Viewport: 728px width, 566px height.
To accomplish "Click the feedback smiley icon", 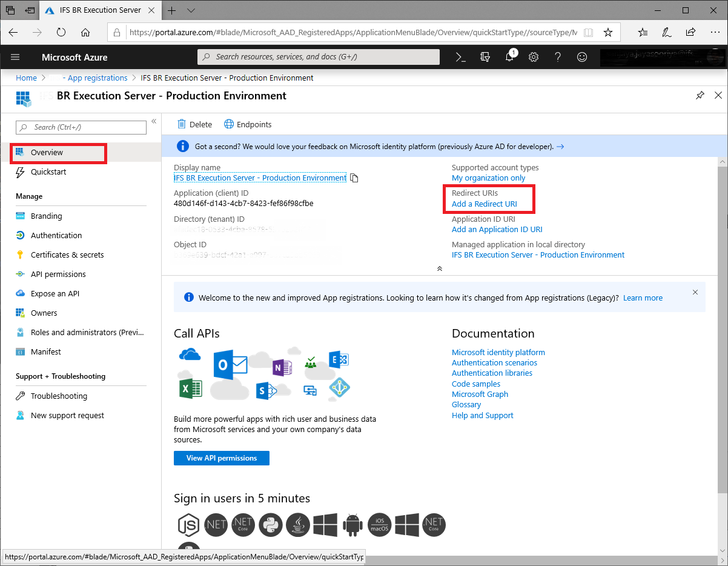I will coord(582,57).
